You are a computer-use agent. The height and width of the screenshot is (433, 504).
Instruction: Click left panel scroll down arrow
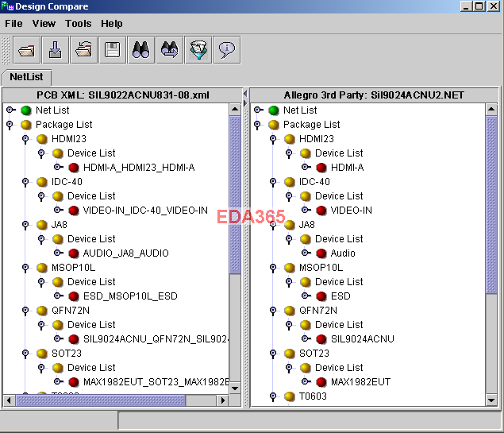[x=235, y=389]
